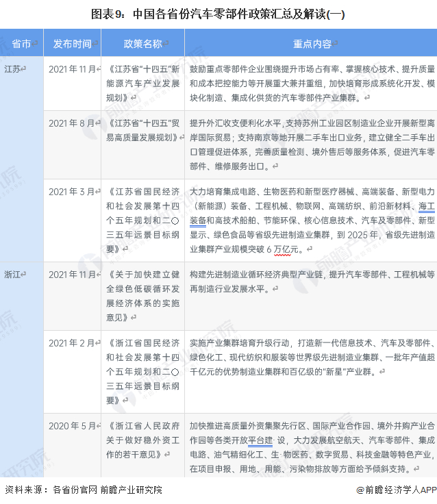The width and height of the screenshot is (437, 504).
Task: Click the content starting 实施产业集群培育升级行动
Action: pos(312,357)
